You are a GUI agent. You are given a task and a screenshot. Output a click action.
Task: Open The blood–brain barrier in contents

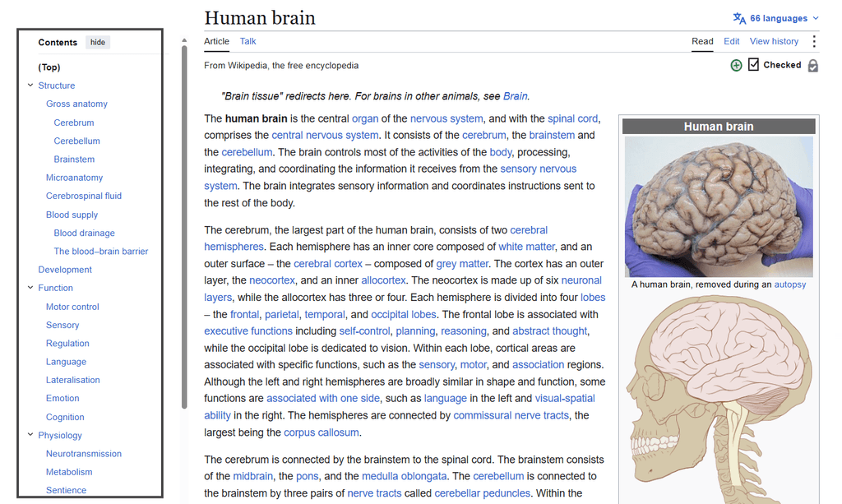point(101,251)
